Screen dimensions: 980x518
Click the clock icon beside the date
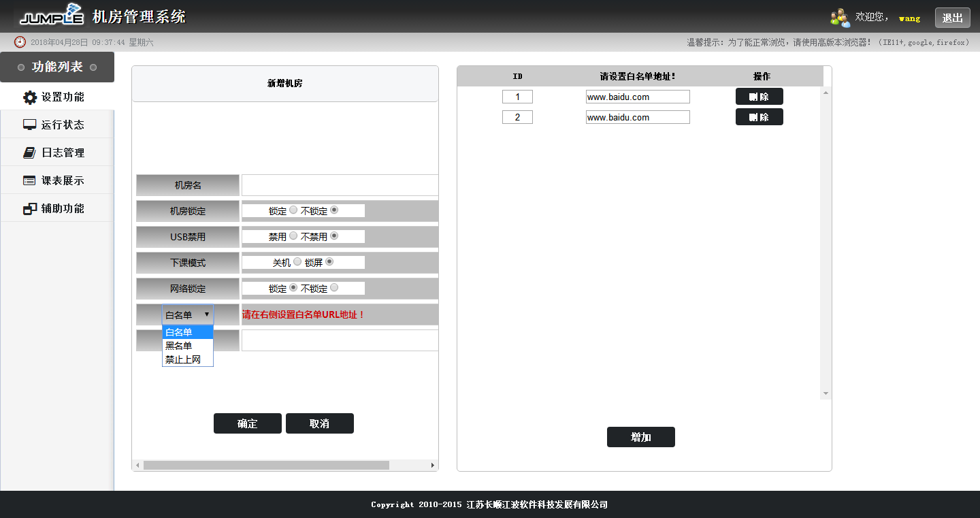pos(20,42)
